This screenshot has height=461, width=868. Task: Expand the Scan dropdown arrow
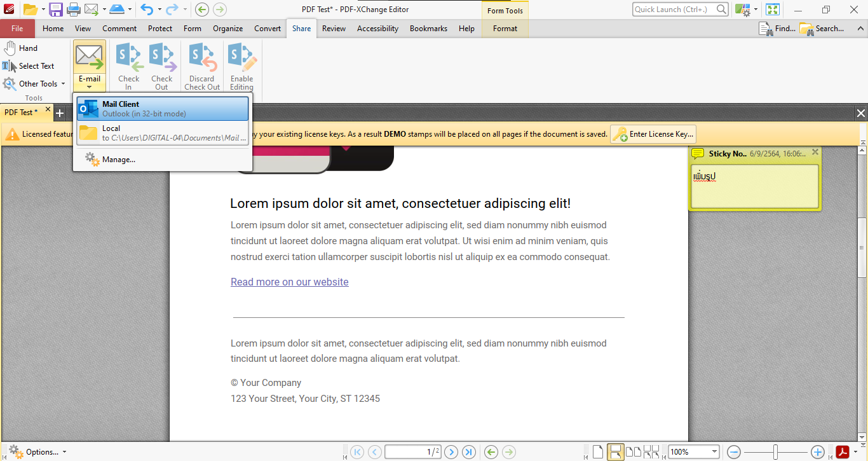[130, 10]
